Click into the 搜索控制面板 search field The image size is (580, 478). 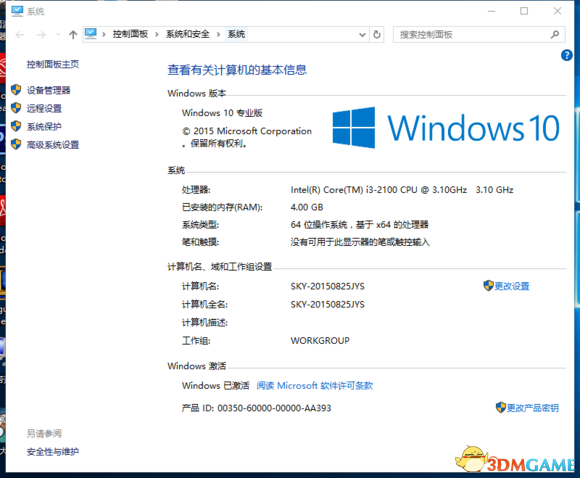click(x=472, y=35)
